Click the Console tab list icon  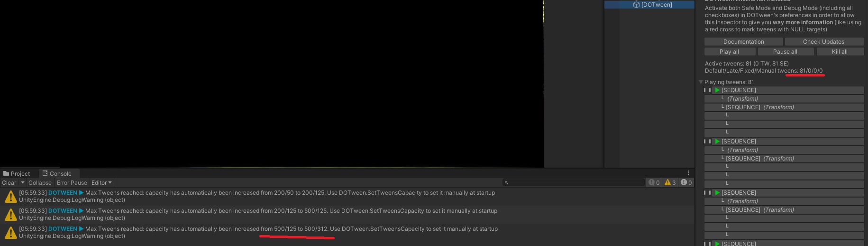(45, 173)
